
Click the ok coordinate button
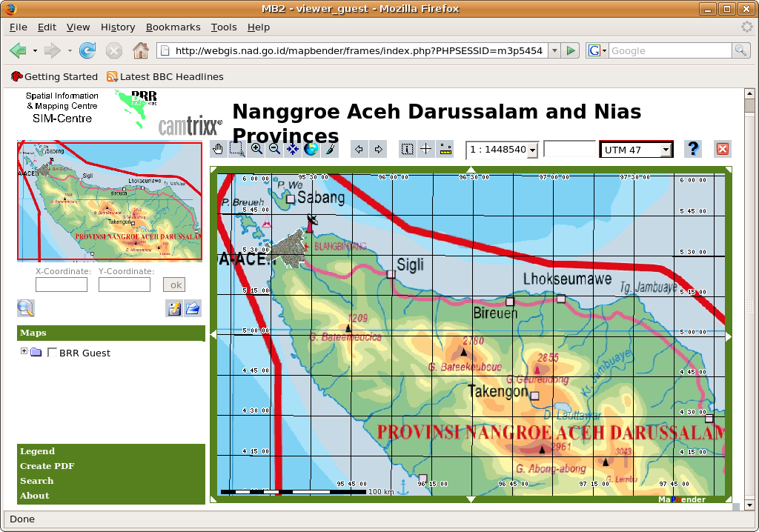[175, 285]
